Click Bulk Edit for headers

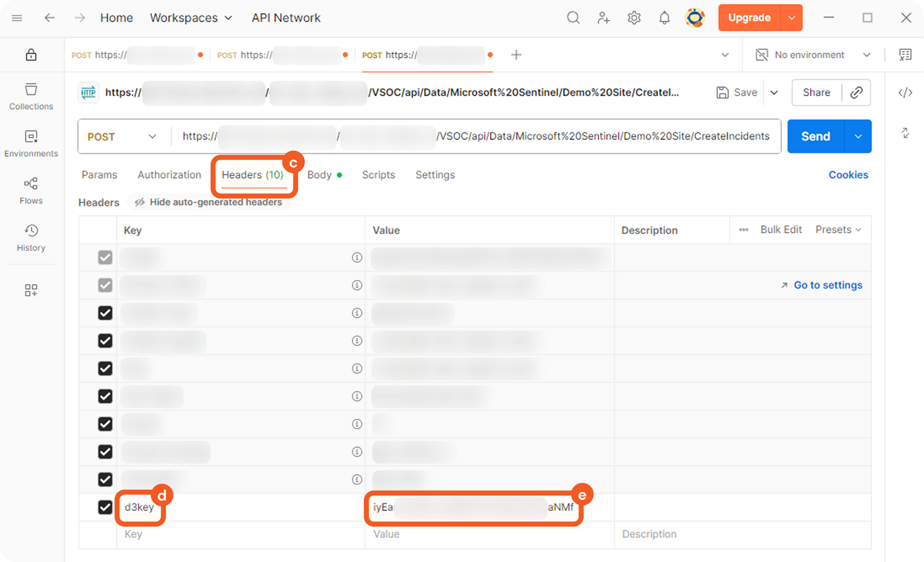(781, 230)
